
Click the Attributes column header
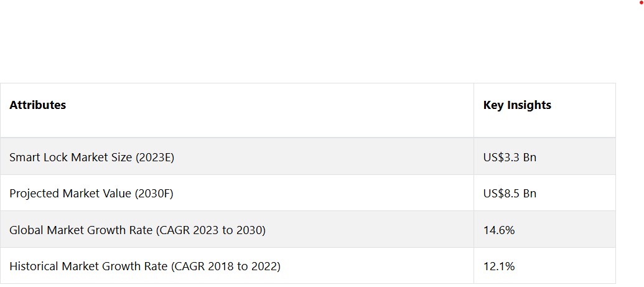pyautogui.click(x=37, y=105)
